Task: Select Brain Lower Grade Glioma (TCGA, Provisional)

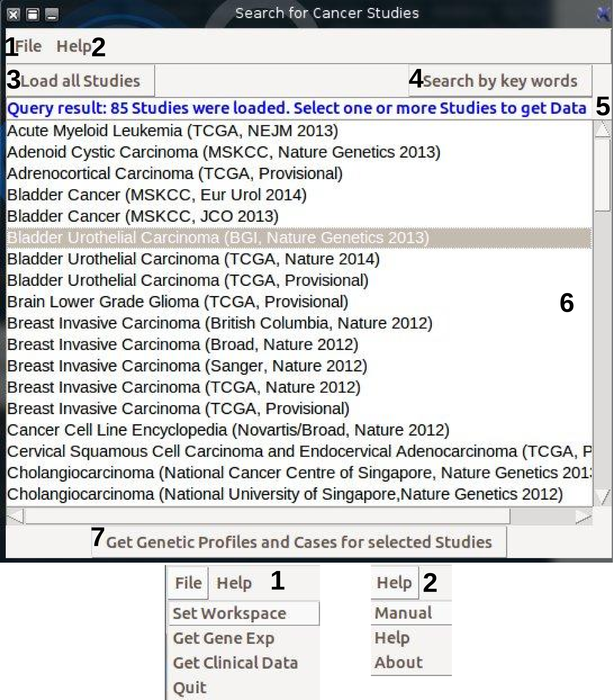Action: (x=177, y=302)
